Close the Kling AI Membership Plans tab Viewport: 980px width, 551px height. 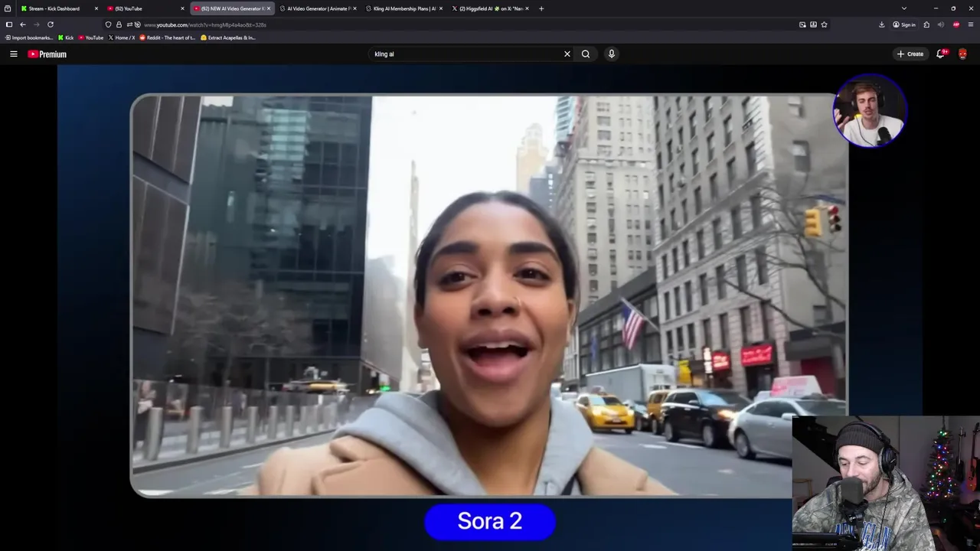click(x=441, y=8)
